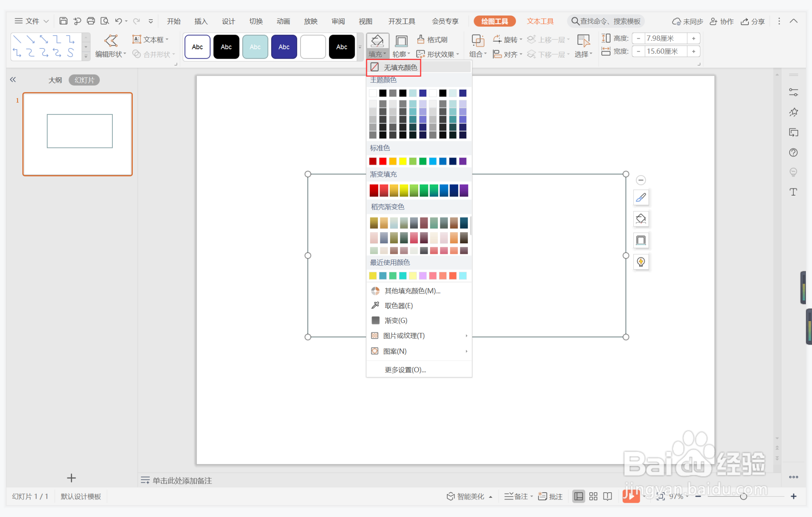Click the floating brush style icon
This screenshot has height=517, width=812.
click(x=641, y=198)
